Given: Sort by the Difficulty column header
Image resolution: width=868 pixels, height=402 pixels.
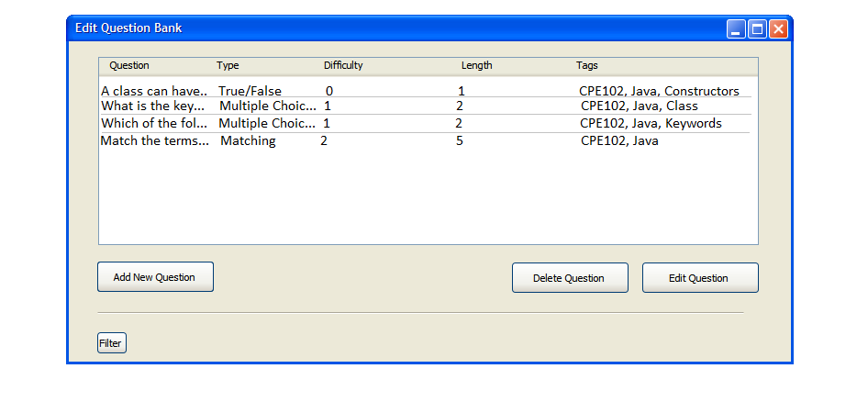Looking at the screenshot, I should pyautogui.click(x=343, y=66).
